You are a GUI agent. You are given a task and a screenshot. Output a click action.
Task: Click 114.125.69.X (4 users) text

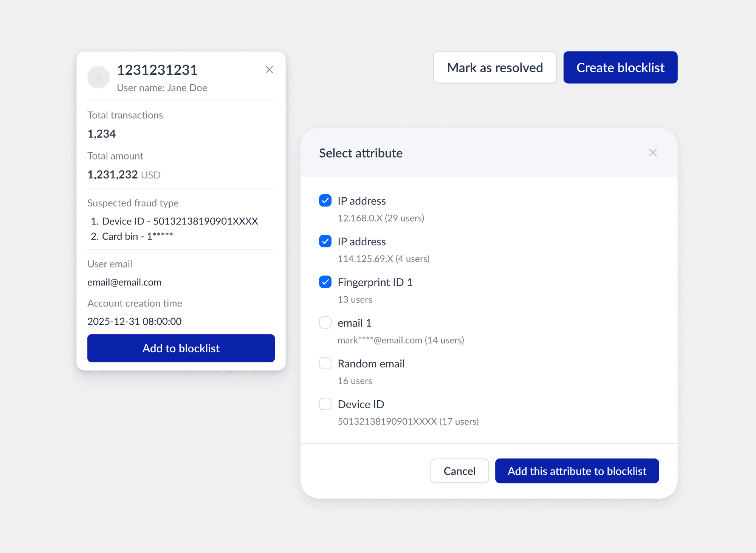pyautogui.click(x=384, y=259)
